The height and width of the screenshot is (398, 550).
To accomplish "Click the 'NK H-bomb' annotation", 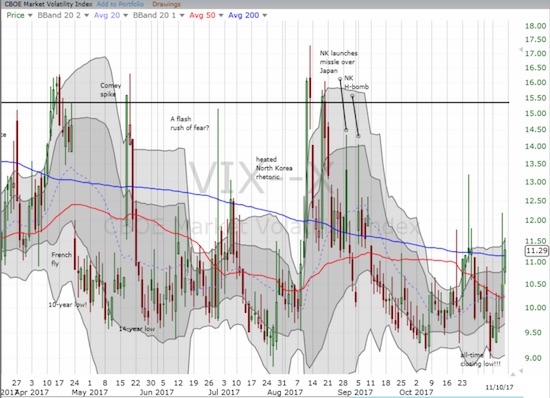I will [x=356, y=82].
